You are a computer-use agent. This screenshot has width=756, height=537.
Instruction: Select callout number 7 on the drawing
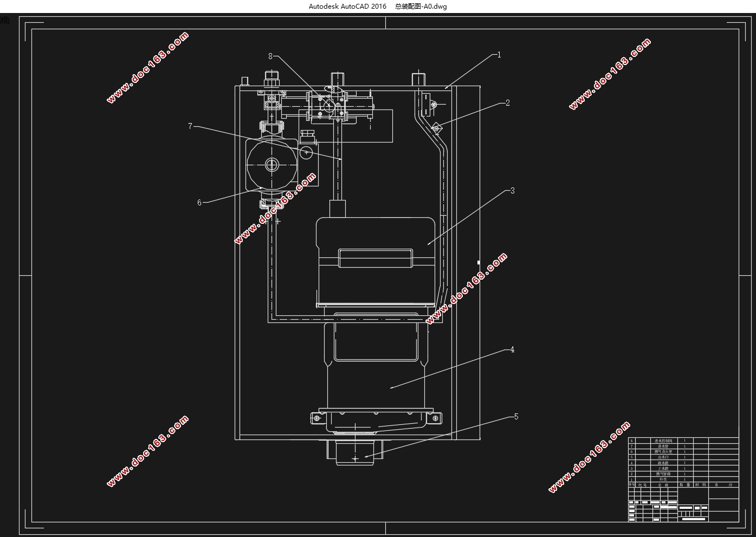190,126
